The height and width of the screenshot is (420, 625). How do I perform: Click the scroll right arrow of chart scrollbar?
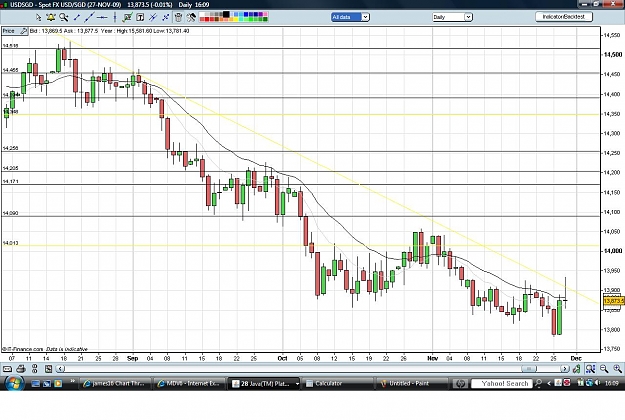point(564,369)
